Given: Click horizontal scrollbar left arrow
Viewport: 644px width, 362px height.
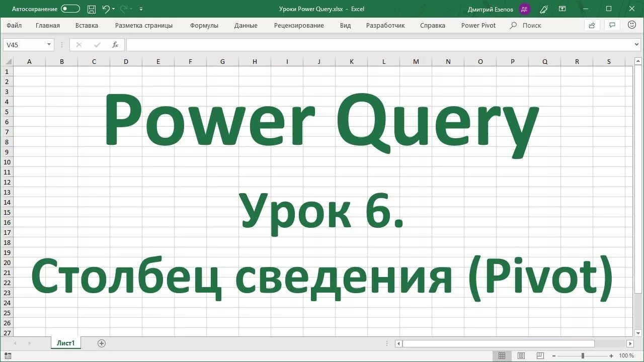Looking at the screenshot, I should (x=398, y=344).
